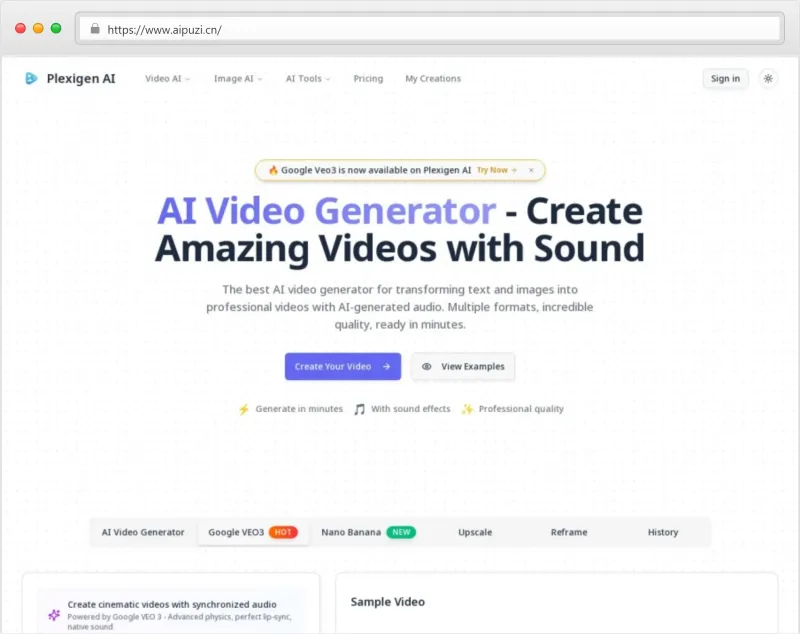Click the 'With sound effects' text
This screenshot has width=800, height=634.
coord(411,409)
